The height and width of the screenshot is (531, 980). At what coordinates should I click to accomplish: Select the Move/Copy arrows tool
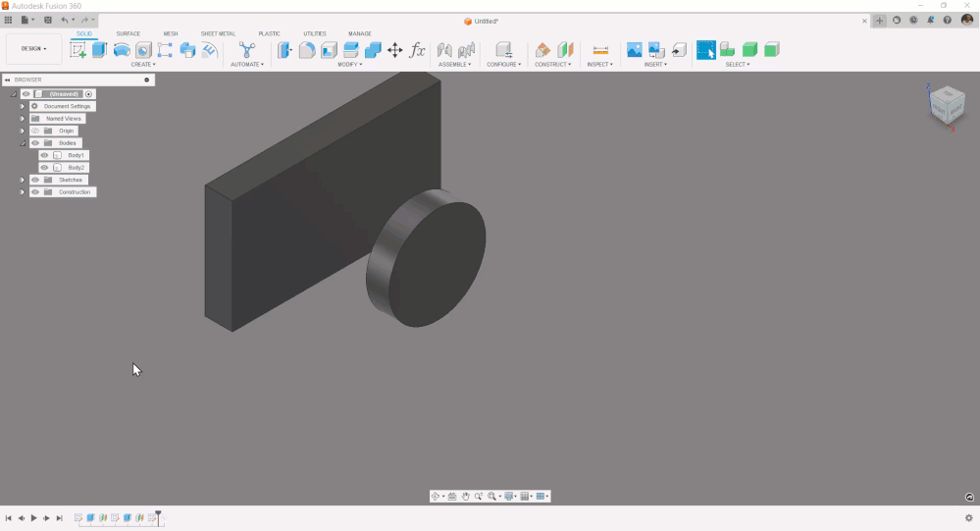tap(395, 50)
